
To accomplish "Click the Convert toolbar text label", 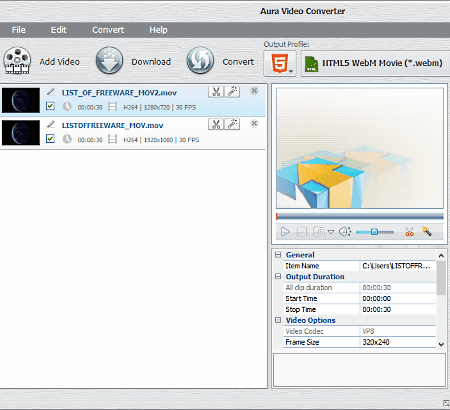I will pos(238,62).
